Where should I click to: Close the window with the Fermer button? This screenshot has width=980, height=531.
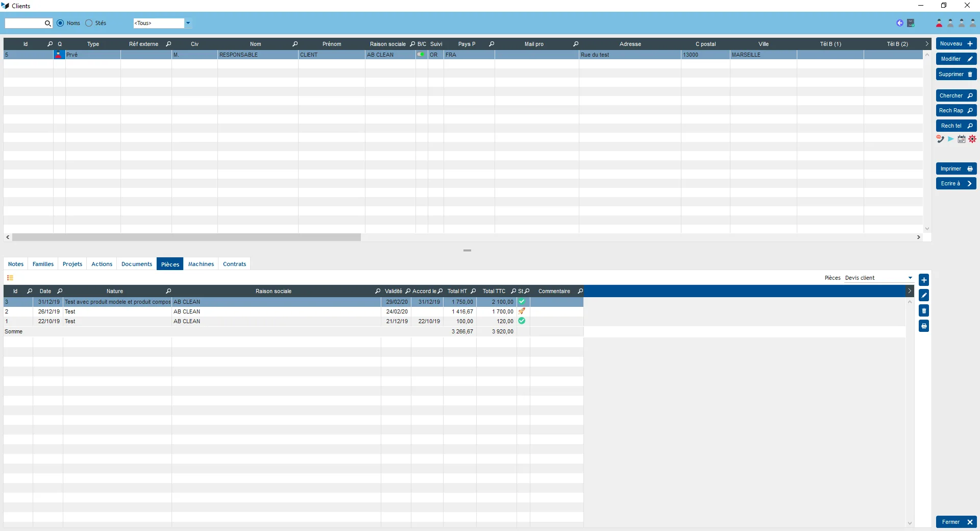click(x=957, y=522)
